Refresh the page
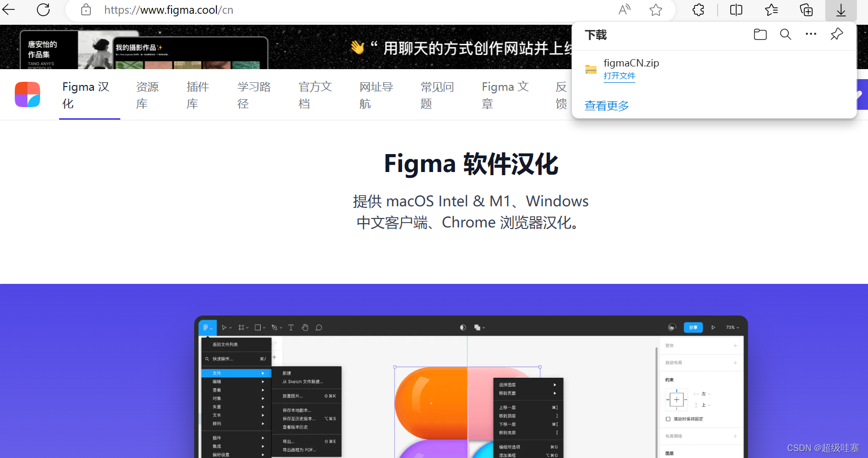The image size is (868, 458). [x=43, y=9]
